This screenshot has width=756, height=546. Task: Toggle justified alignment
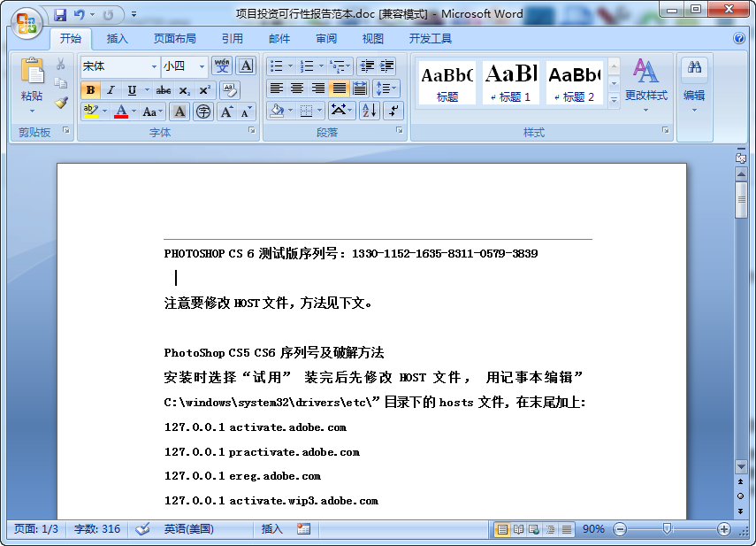pos(339,88)
